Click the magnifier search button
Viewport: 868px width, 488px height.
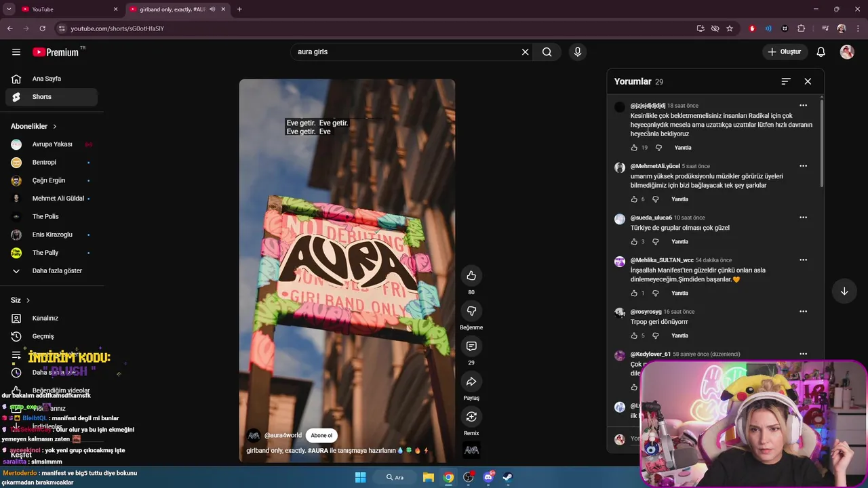pyautogui.click(x=547, y=52)
